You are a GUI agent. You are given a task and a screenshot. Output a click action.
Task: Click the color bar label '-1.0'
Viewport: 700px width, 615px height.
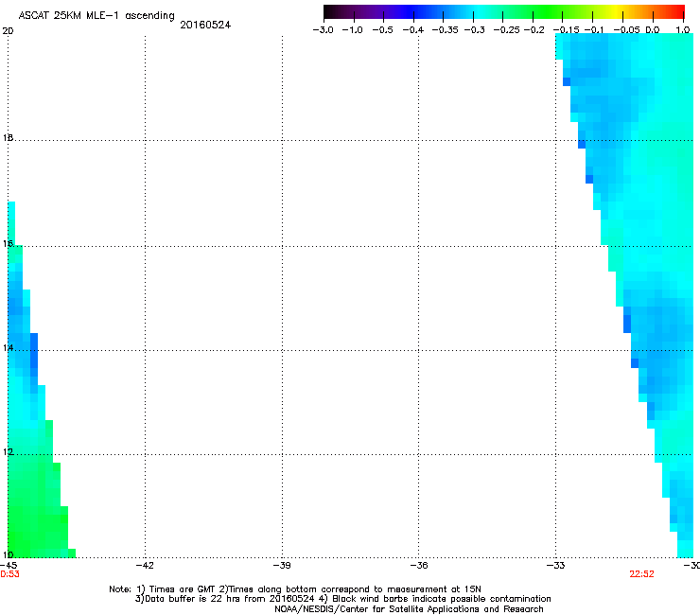pyautogui.click(x=352, y=30)
